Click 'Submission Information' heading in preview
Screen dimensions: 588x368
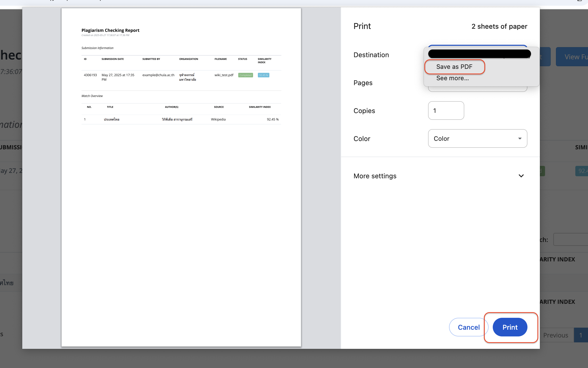tap(97, 48)
